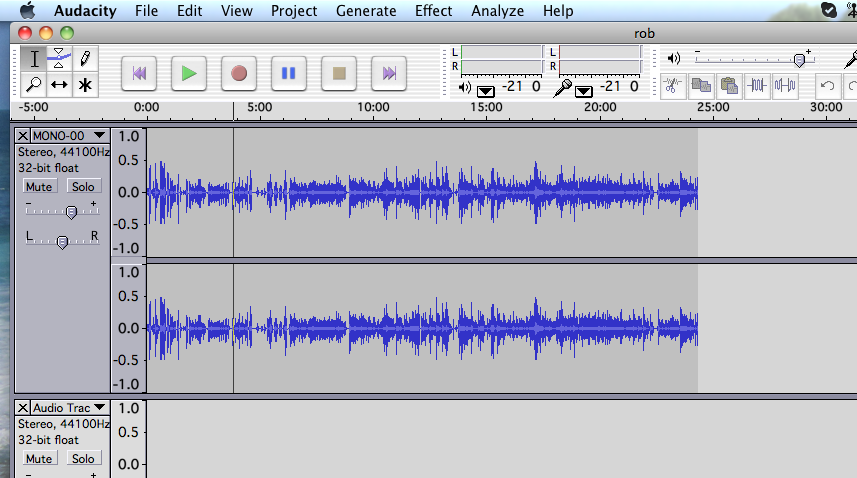Select the Multi-tool asterisk

click(x=85, y=85)
